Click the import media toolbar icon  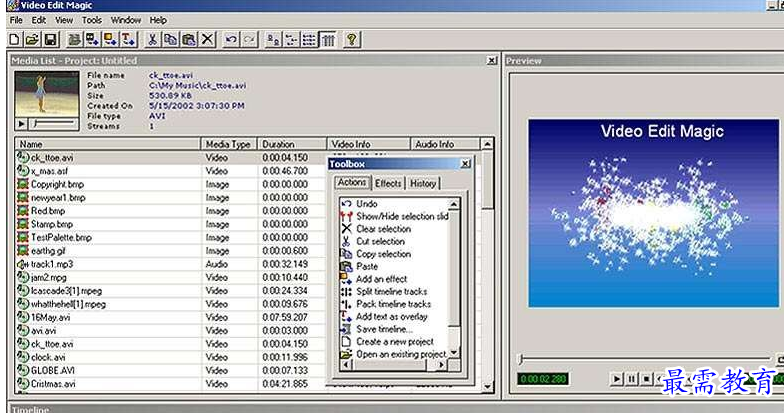click(74, 40)
